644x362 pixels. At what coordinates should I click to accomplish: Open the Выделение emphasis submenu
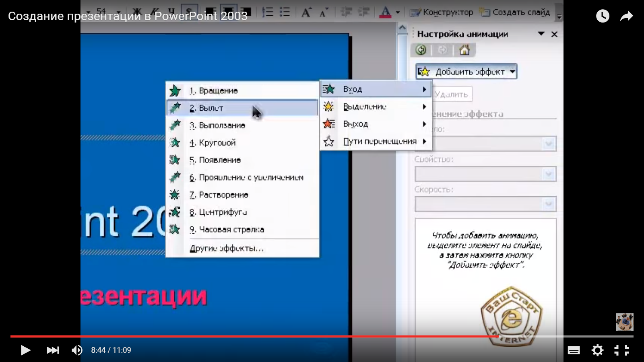coord(376,107)
